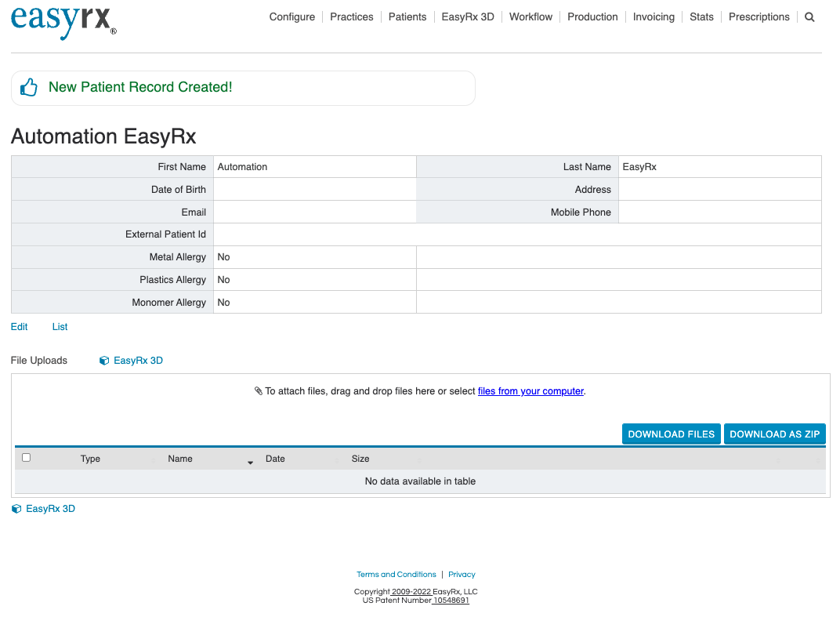840x639 pixels.
Task: Click the 'Automation EasyRx' page heading
Action: [x=103, y=136]
